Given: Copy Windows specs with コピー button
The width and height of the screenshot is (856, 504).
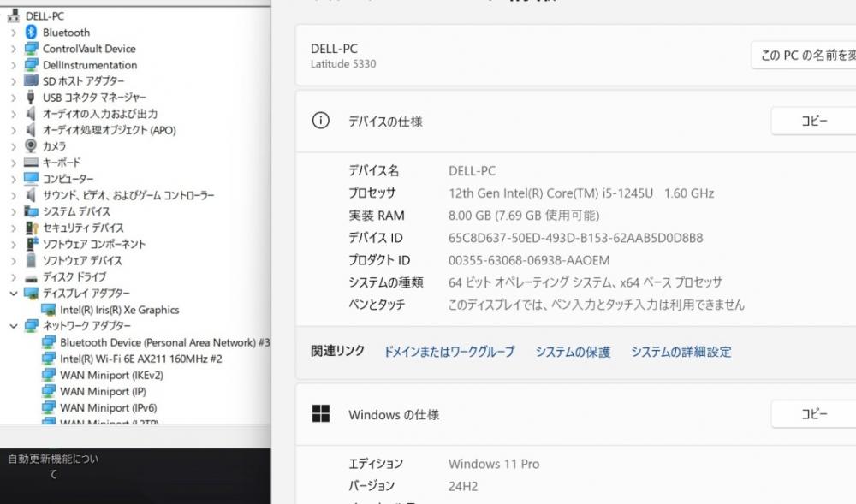Looking at the screenshot, I should tap(813, 414).
